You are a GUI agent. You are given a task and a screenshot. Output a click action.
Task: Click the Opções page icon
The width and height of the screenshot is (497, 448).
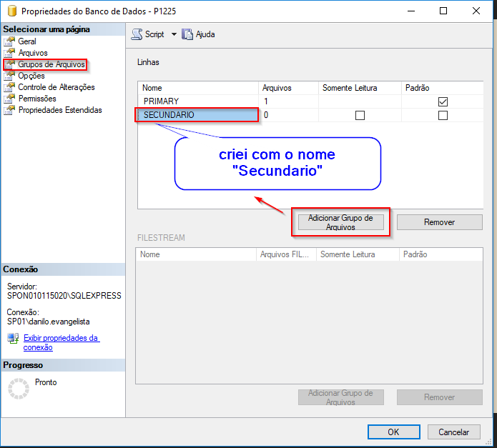9,76
